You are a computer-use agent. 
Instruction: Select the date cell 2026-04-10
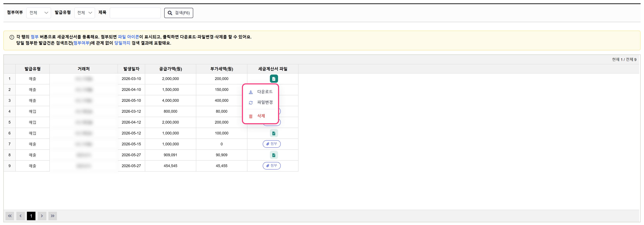point(131,90)
